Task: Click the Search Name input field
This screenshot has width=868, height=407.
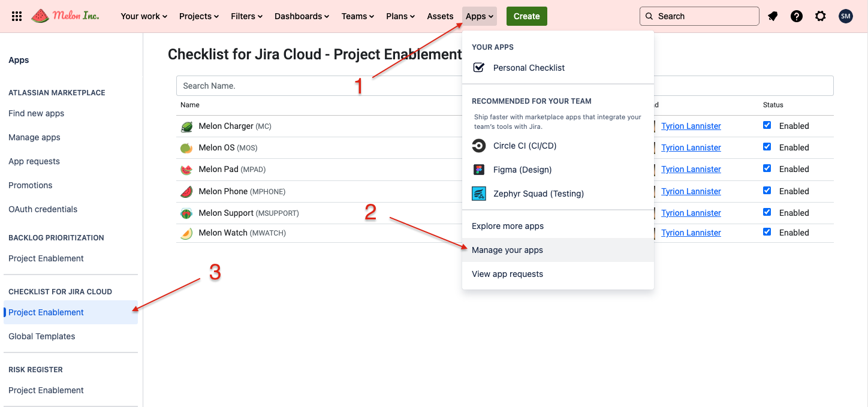Action: (318, 86)
